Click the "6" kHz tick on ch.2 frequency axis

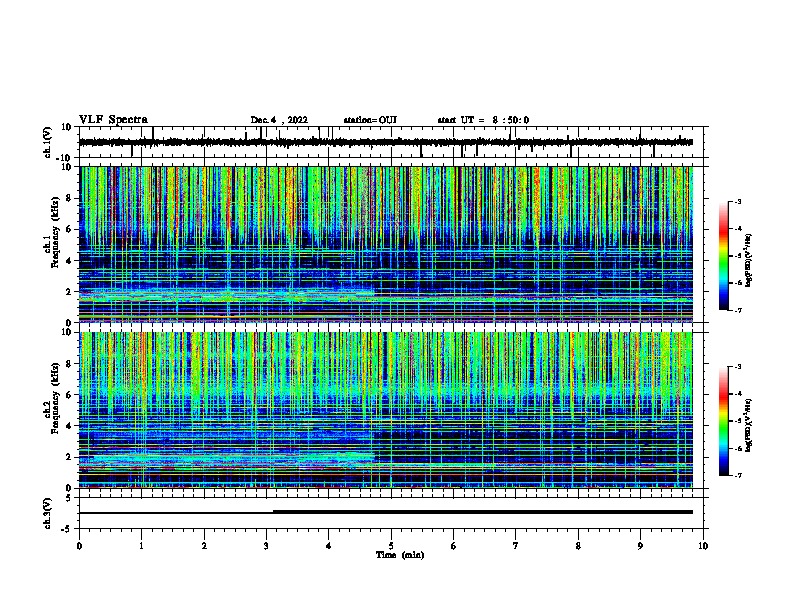point(69,395)
